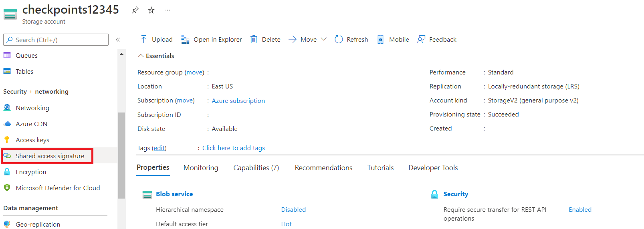Image resolution: width=644 pixels, height=229 pixels.
Task: Switch to the Monitoring tab
Action: (201, 168)
